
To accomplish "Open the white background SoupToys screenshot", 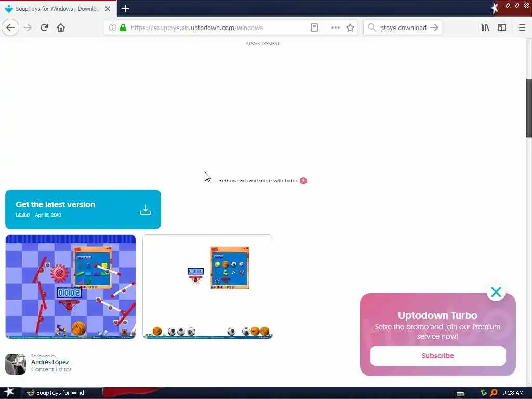I will coord(208,287).
